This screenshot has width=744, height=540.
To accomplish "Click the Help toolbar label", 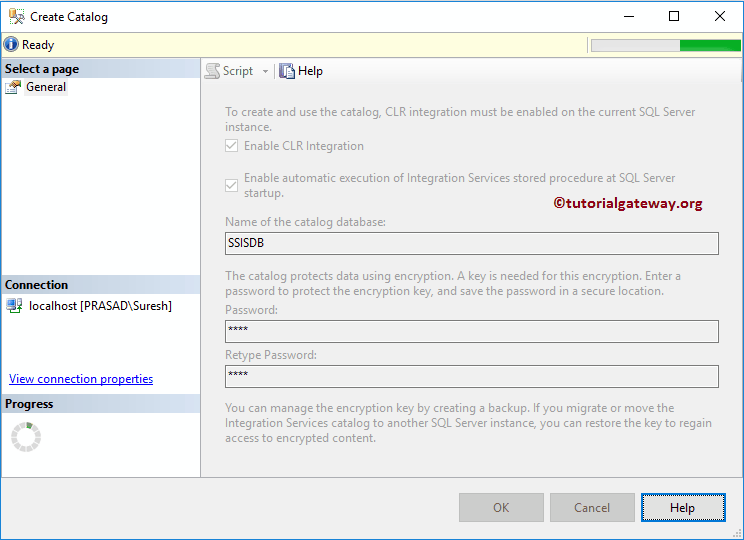I will 310,71.
